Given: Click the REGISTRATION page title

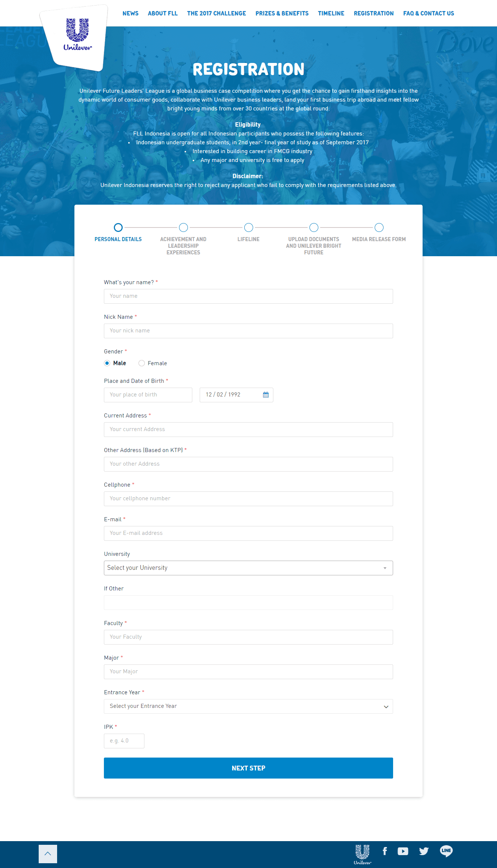Looking at the screenshot, I should point(249,69).
